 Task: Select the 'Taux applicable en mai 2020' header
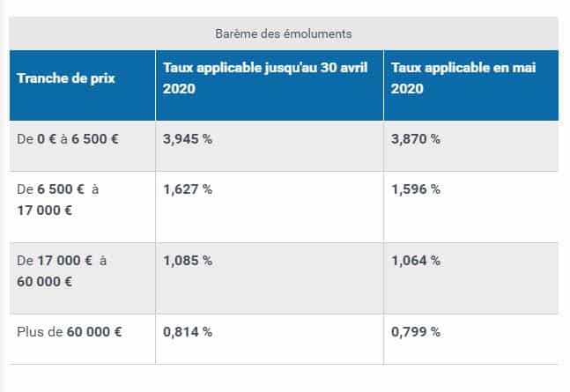point(463,78)
